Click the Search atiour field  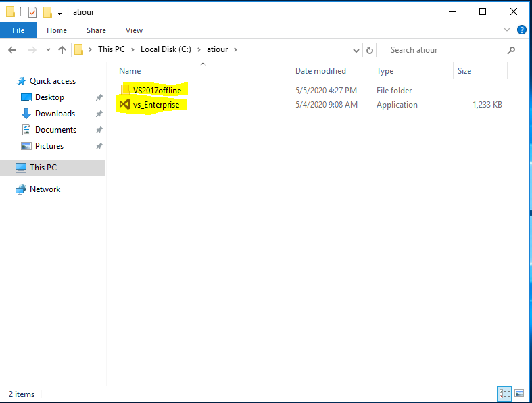coord(453,50)
